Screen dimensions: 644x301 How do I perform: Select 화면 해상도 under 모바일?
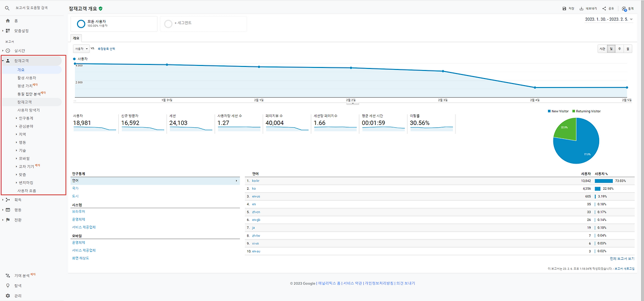[x=80, y=258]
